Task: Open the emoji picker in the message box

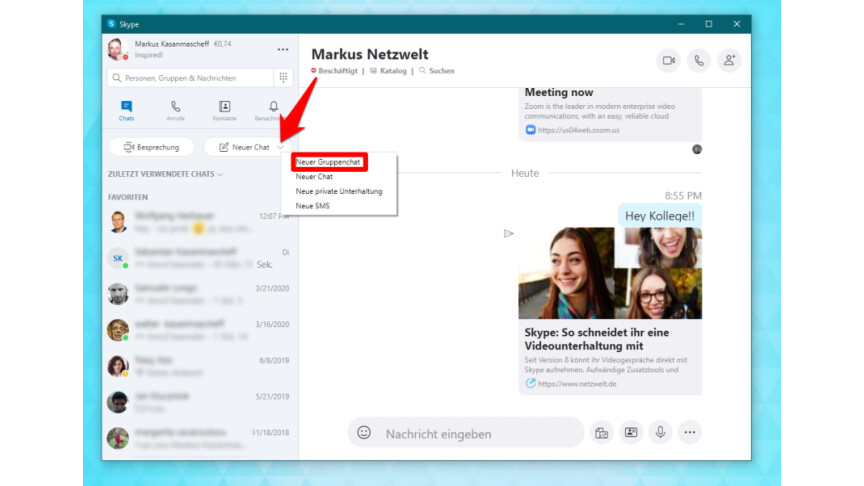Action: click(x=364, y=433)
